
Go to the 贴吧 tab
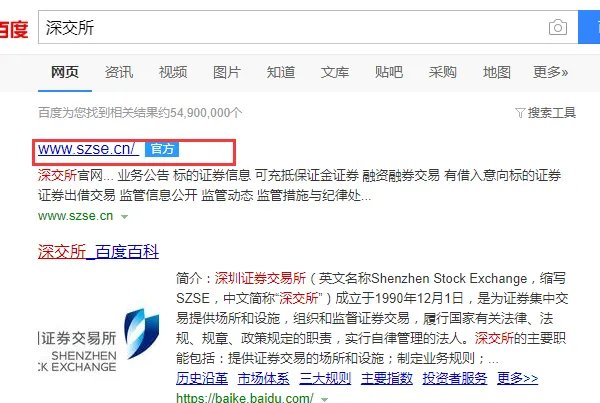click(x=389, y=72)
